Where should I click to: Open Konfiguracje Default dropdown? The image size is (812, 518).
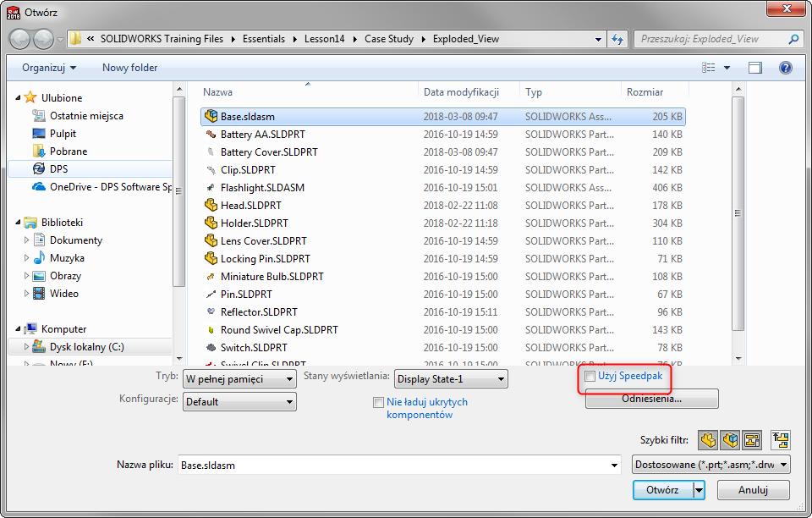[x=239, y=402]
